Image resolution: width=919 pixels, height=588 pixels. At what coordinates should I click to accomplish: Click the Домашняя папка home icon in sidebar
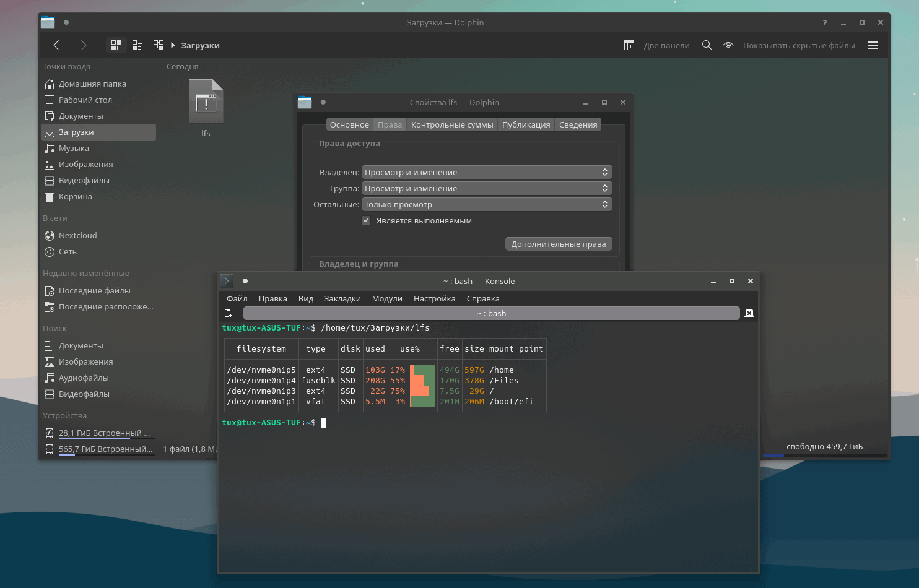tap(50, 84)
